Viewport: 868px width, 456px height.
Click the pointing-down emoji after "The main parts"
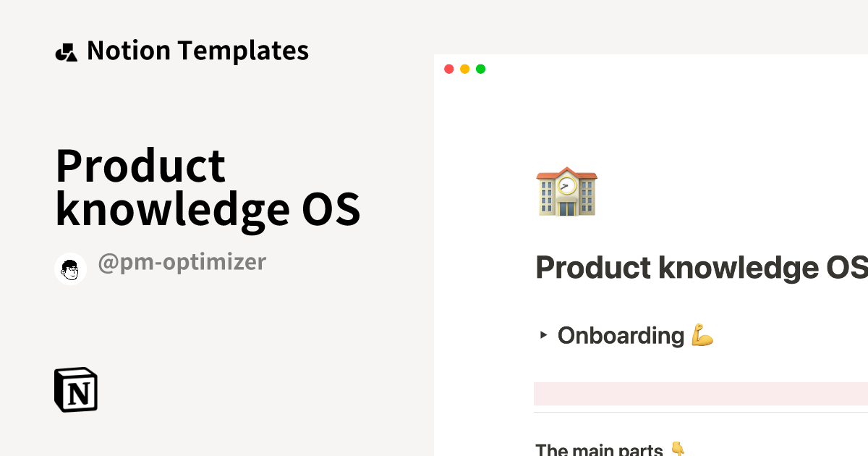676,449
